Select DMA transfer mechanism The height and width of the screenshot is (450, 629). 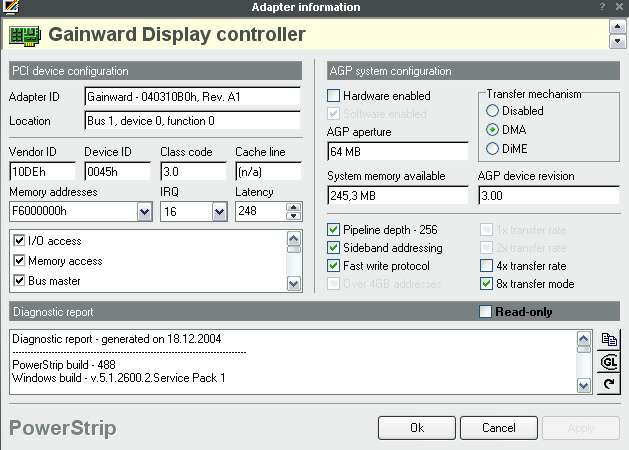pyautogui.click(x=492, y=130)
